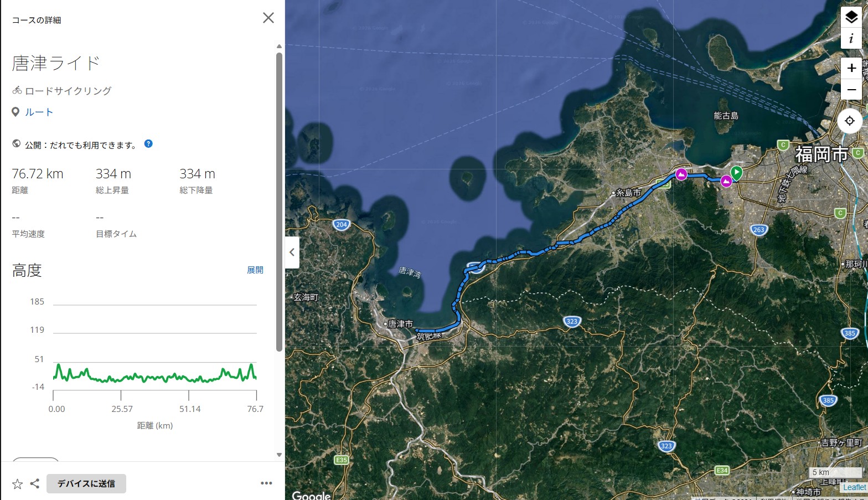Open help for public visibility setting

pyautogui.click(x=148, y=144)
